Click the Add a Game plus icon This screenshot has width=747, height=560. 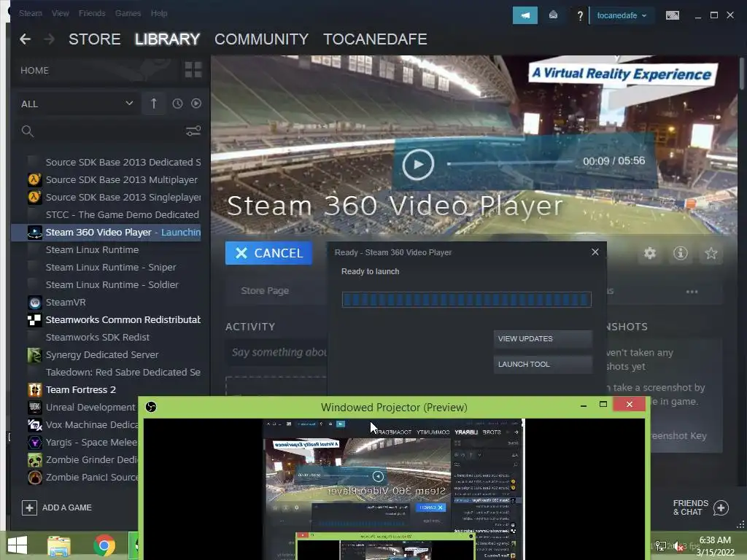[29, 507]
